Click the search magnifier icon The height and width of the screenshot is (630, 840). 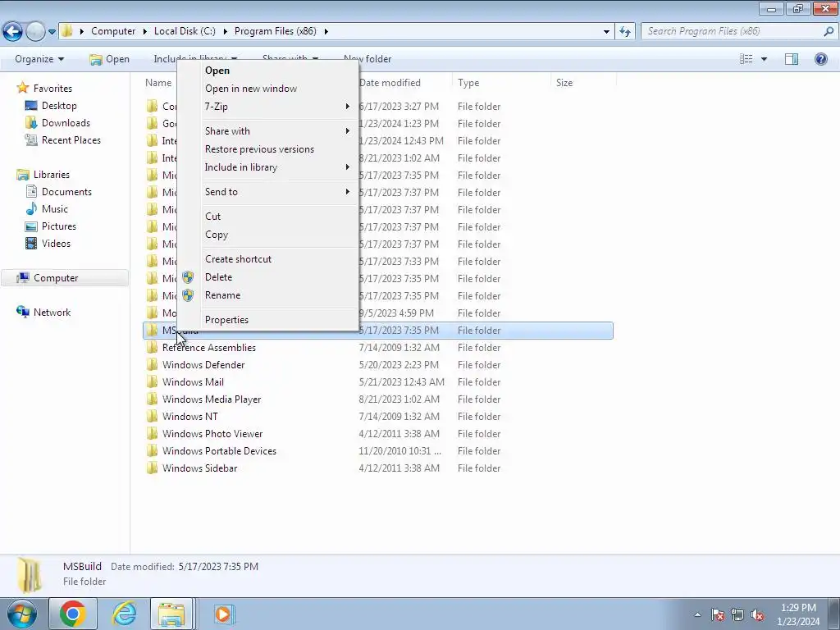click(x=829, y=31)
